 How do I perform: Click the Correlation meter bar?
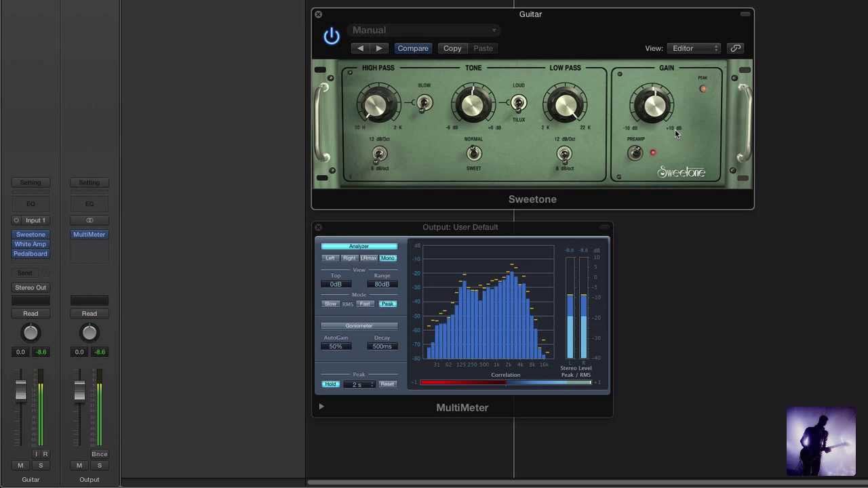505,383
